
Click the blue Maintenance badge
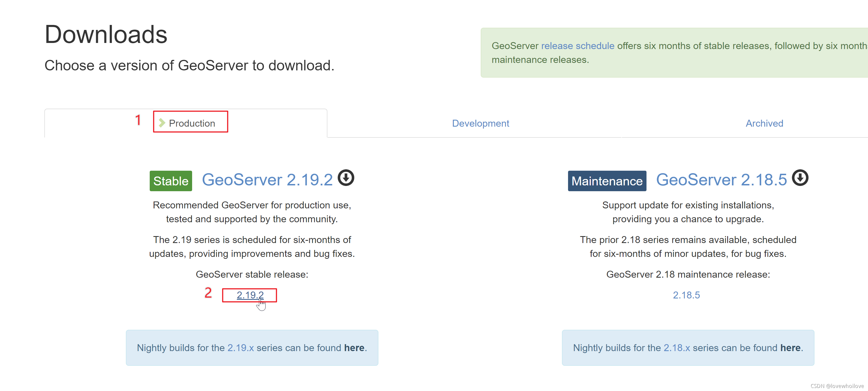[x=607, y=181]
